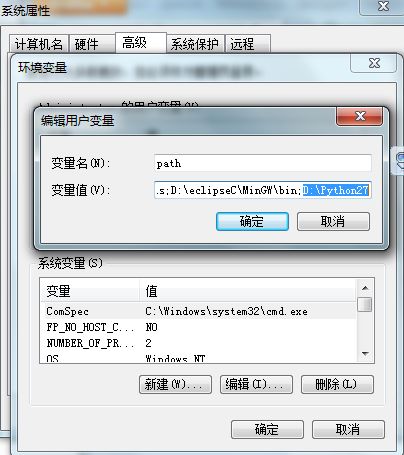This screenshot has width=404, height=455.
Task: Click 新建(W)... under system variables
Action: pos(175,384)
